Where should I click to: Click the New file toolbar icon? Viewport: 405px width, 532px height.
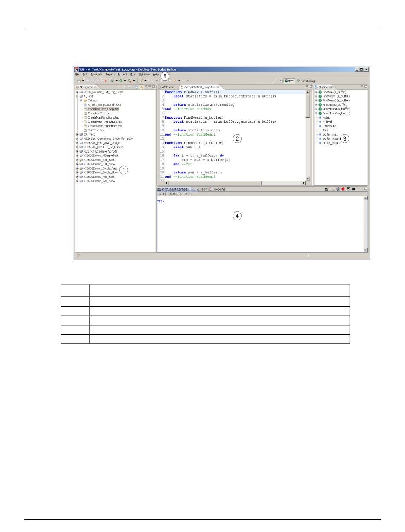tap(78, 81)
